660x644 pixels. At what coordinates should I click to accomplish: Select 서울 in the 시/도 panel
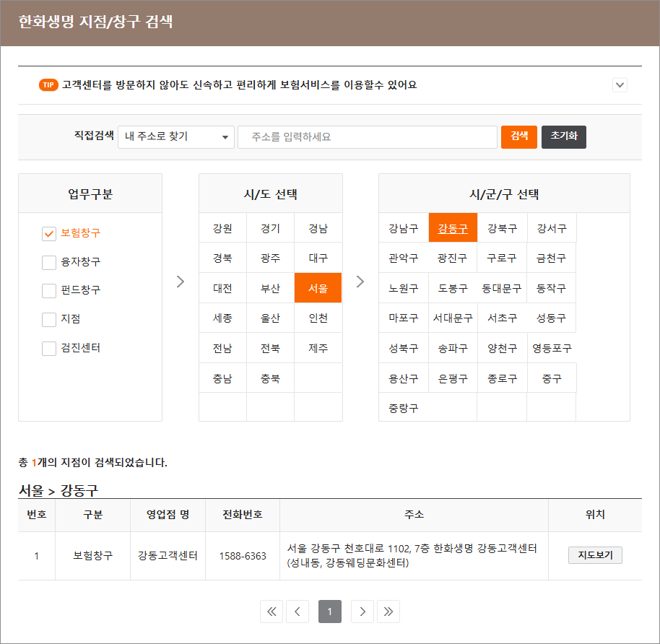(x=318, y=287)
